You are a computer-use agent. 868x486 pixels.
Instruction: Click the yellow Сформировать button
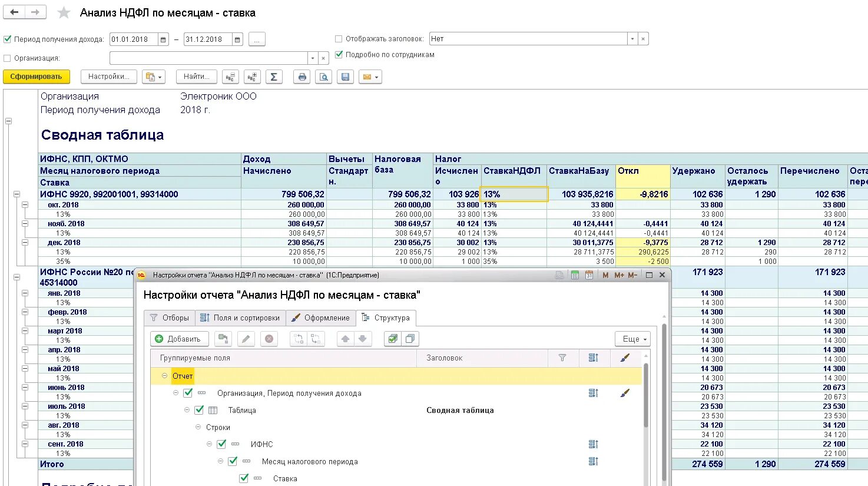pos(36,77)
